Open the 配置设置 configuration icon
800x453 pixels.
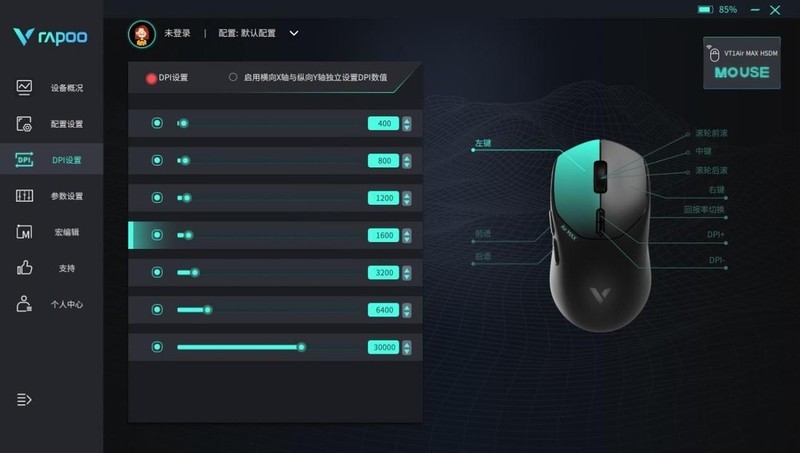(x=24, y=123)
